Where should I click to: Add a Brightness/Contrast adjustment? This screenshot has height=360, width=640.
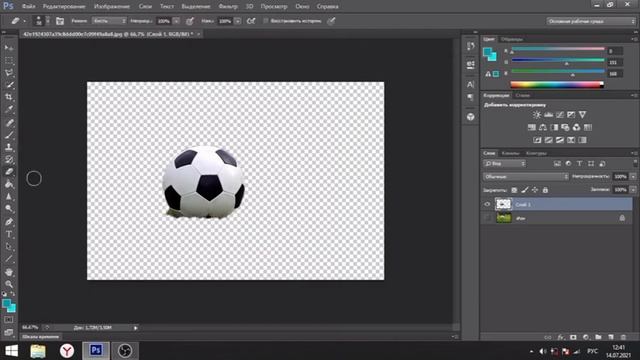tap(537, 115)
